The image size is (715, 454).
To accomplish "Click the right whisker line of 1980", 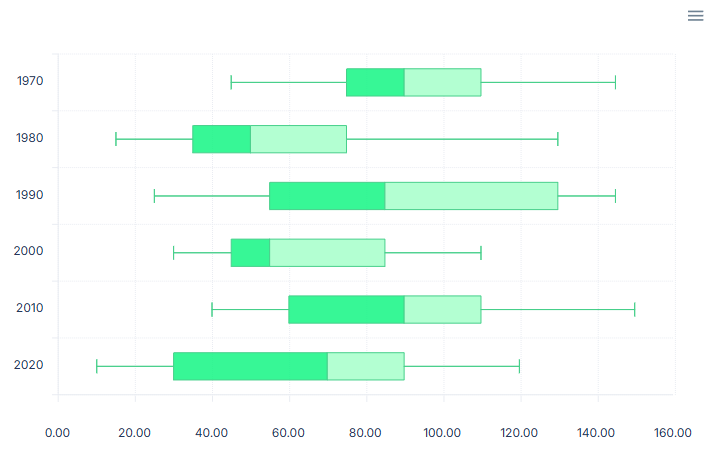I will point(452,139).
